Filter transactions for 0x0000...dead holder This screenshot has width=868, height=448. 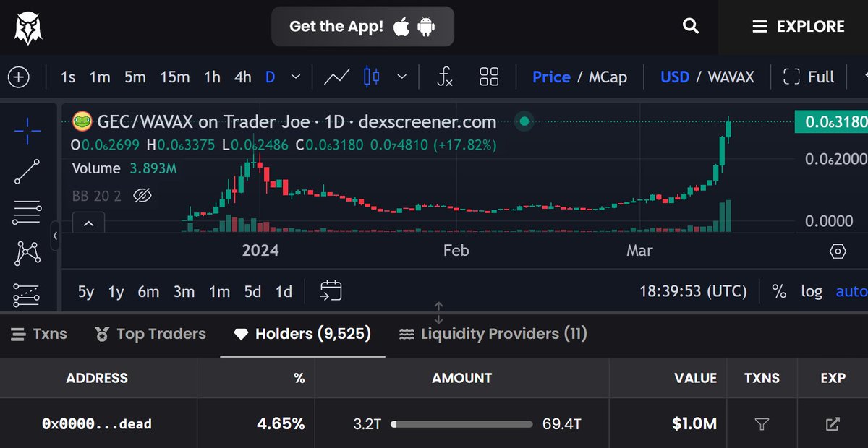pos(761,424)
